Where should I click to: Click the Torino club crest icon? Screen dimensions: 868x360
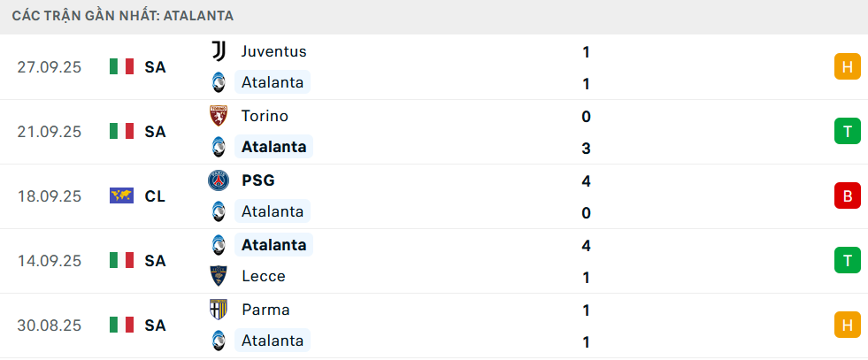(218, 116)
